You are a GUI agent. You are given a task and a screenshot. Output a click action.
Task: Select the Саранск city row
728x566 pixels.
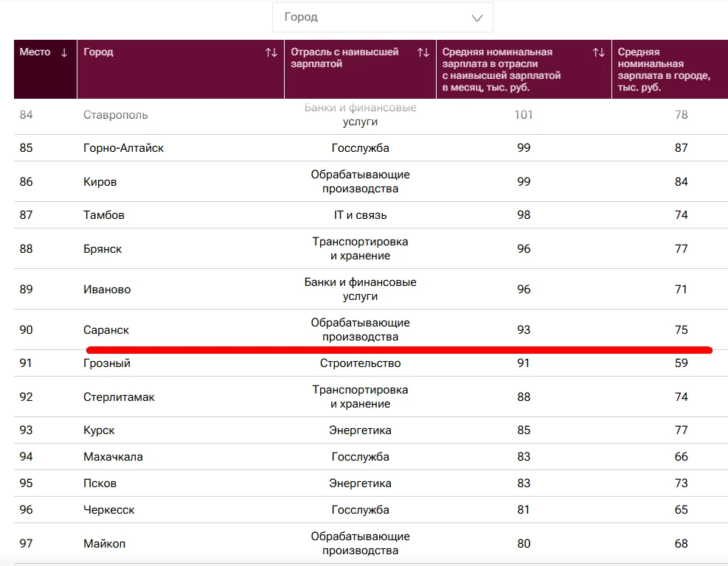click(x=371, y=330)
